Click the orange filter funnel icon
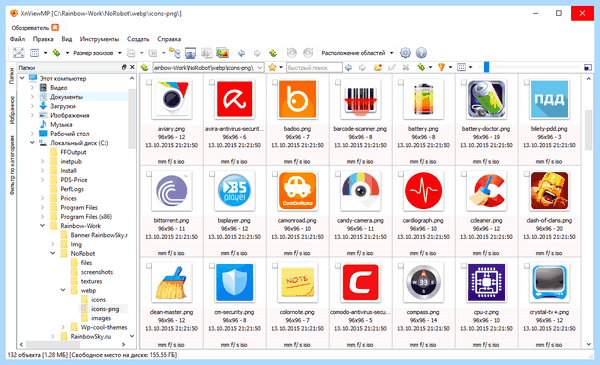Viewport: 600px width, 365px height. pyautogui.click(x=442, y=67)
